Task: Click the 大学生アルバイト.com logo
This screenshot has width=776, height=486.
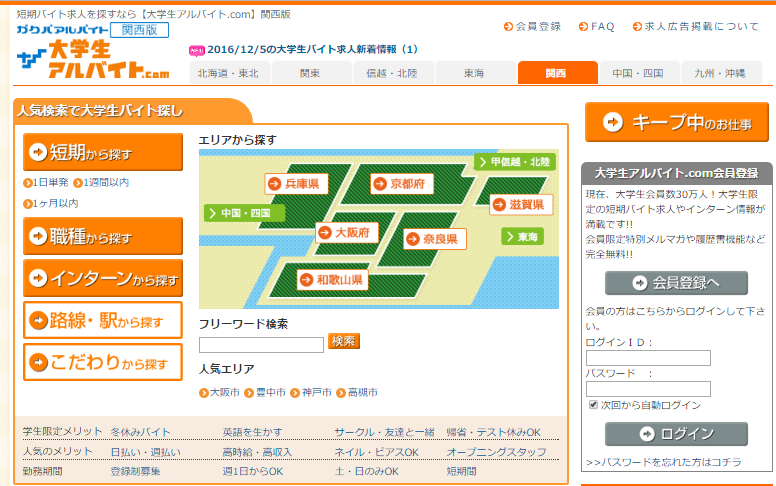Action: tap(93, 59)
